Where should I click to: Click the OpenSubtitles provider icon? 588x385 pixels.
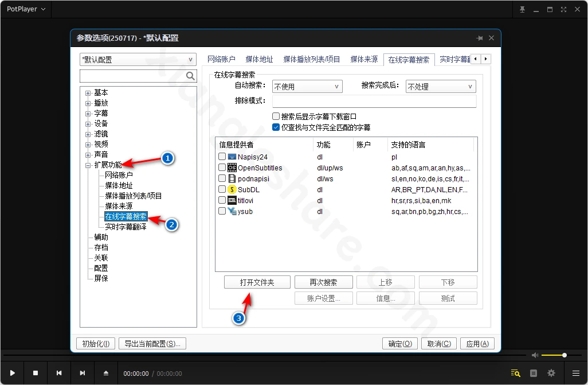[232, 168]
